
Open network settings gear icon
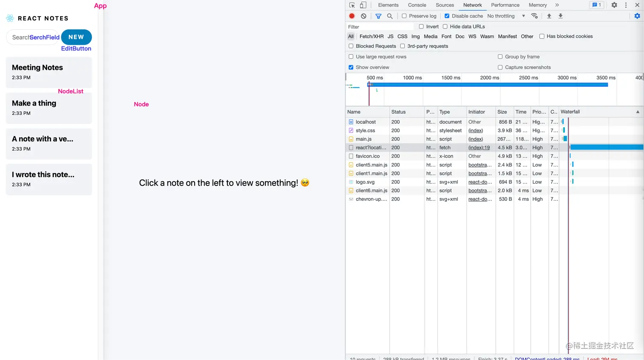[637, 16]
